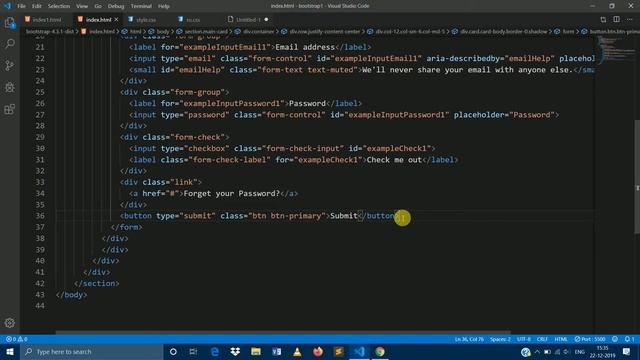Open the Terminal menu
Viewport: 640px width, 360px height.
(141, 6)
